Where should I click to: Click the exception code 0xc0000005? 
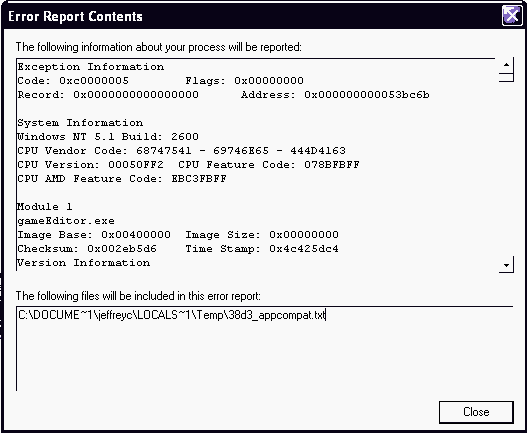pyautogui.click(x=94, y=81)
